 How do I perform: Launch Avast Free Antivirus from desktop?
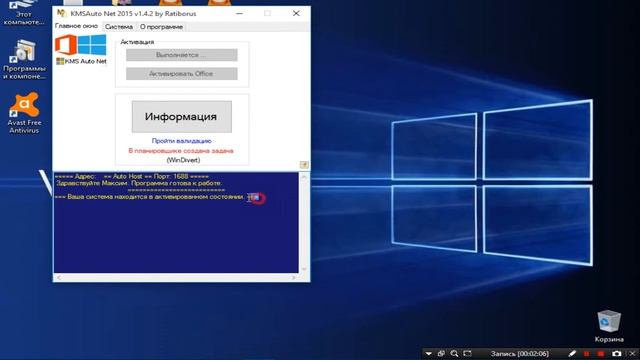[24, 113]
